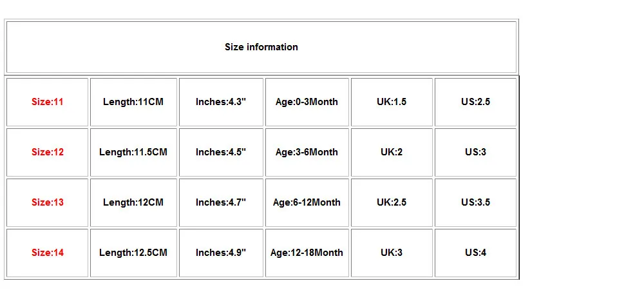Click the Age:3-6Month cell
The image size is (644, 301).
coord(307,152)
